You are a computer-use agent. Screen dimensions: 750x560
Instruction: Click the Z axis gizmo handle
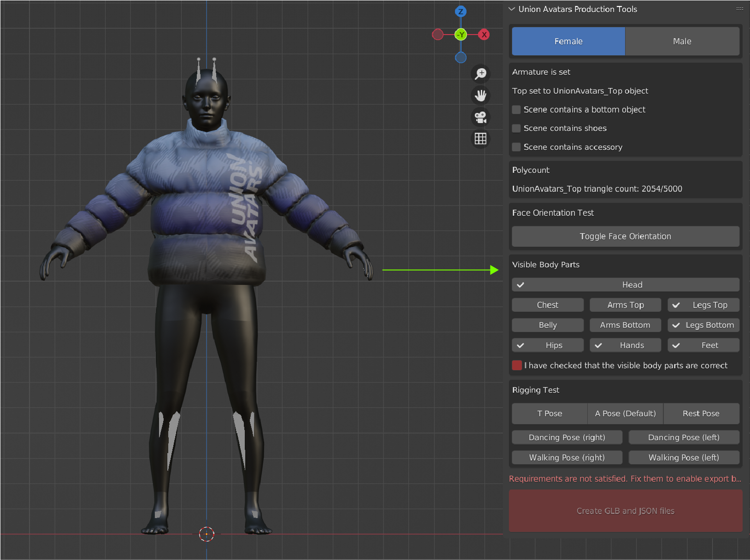(x=461, y=12)
